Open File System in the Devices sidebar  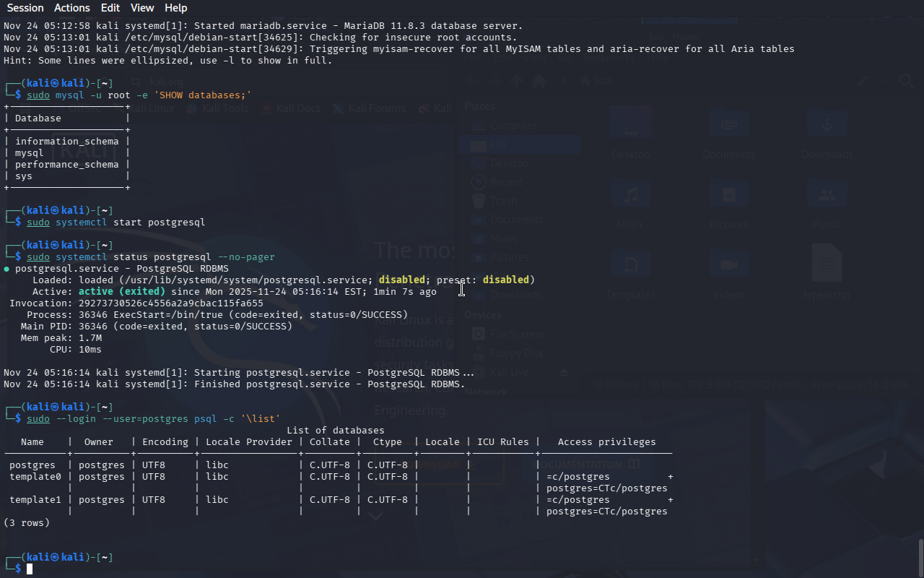pyautogui.click(x=515, y=335)
